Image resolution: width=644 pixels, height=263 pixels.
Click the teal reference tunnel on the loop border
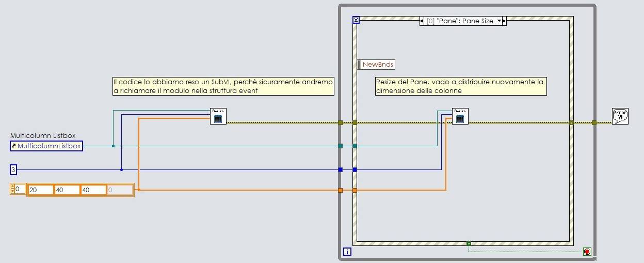pos(340,146)
